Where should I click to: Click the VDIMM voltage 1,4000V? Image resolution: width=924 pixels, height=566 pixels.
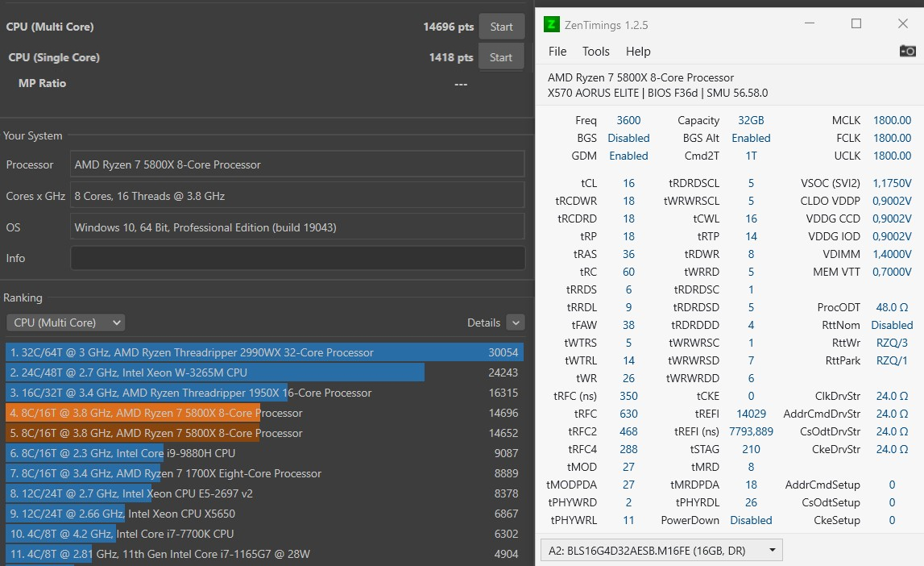pyautogui.click(x=892, y=254)
